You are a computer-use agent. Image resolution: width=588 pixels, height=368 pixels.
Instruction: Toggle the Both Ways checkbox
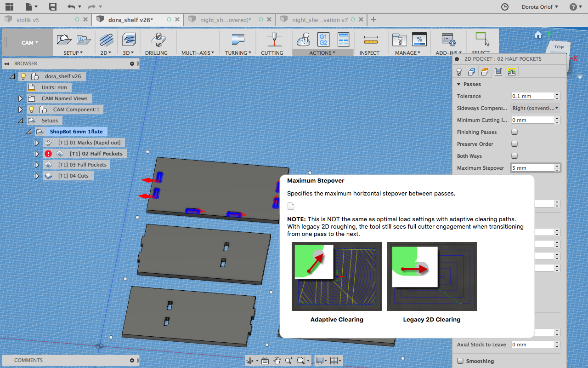514,156
